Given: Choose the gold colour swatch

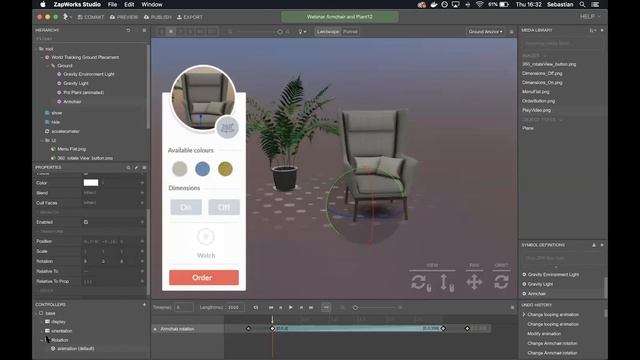Looking at the screenshot, I should tap(225, 169).
